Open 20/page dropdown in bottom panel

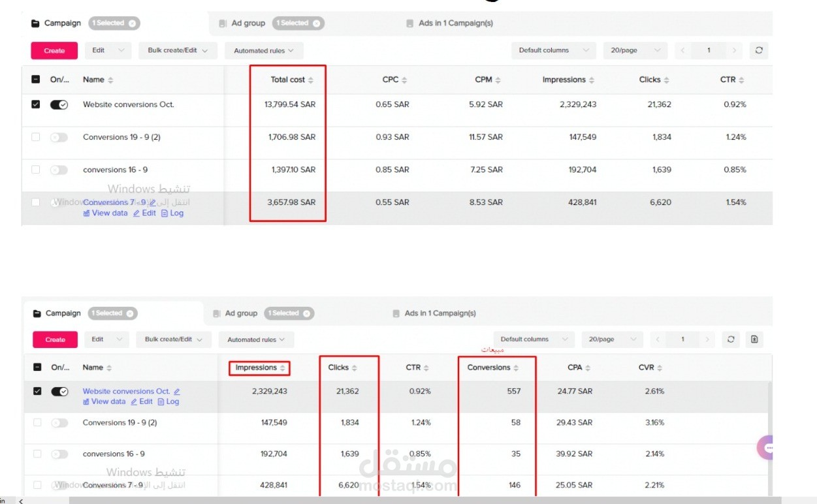[x=612, y=339]
